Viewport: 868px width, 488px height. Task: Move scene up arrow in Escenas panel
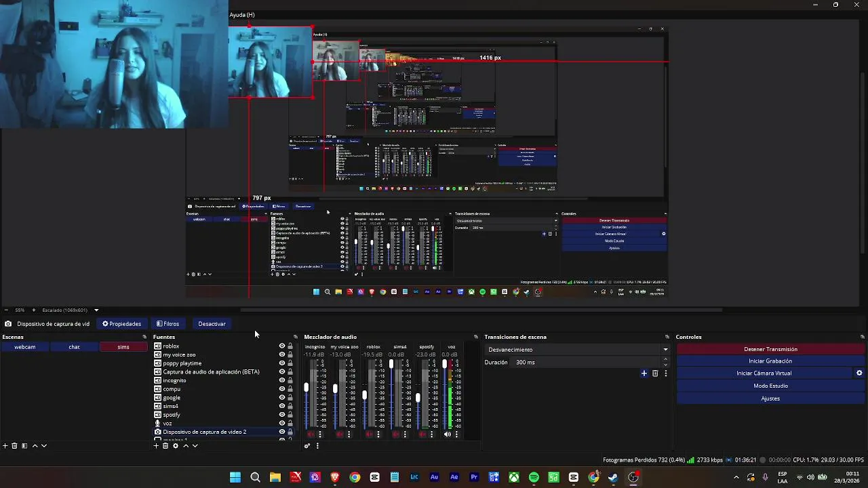coord(35,446)
